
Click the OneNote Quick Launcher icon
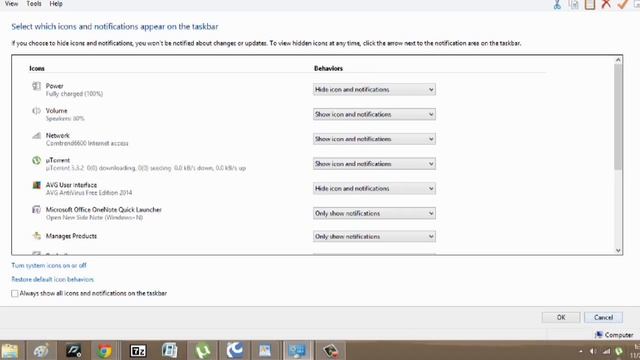36,209
